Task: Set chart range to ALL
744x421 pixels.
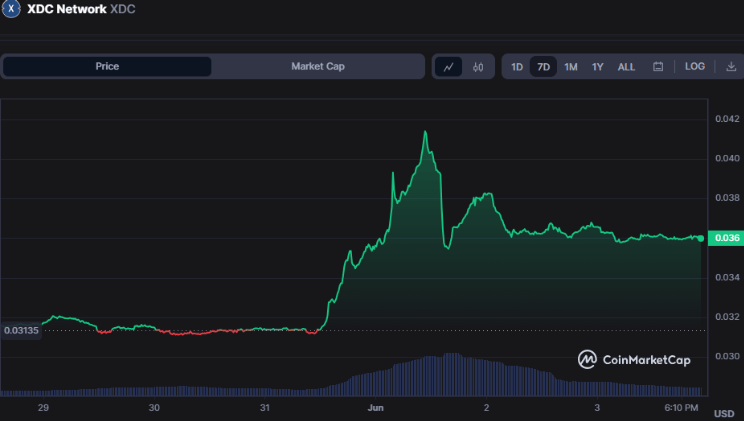Action: (x=626, y=67)
